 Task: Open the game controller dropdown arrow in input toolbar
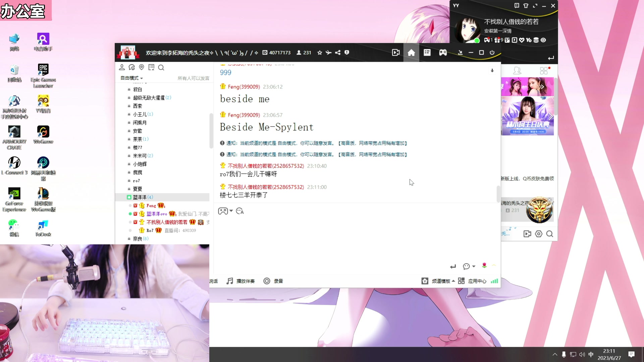pyautogui.click(x=231, y=211)
